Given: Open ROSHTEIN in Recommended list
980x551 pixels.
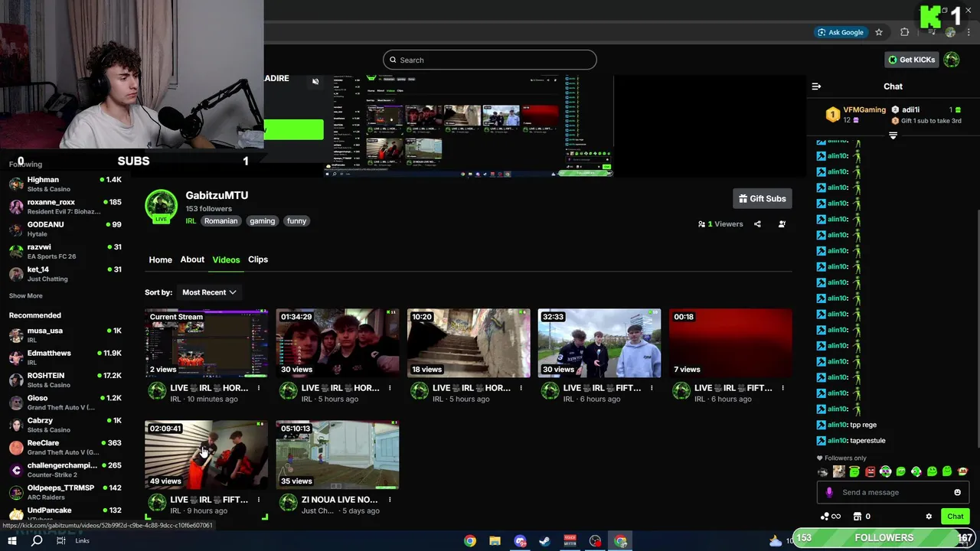Looking at the screenshot, I should click(65, 380).
